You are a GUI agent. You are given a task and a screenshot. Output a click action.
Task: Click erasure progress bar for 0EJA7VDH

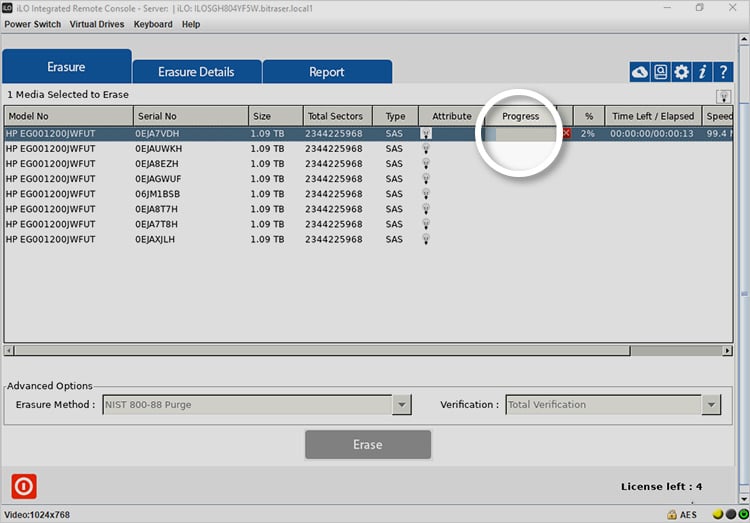click(x=522, y=134)
